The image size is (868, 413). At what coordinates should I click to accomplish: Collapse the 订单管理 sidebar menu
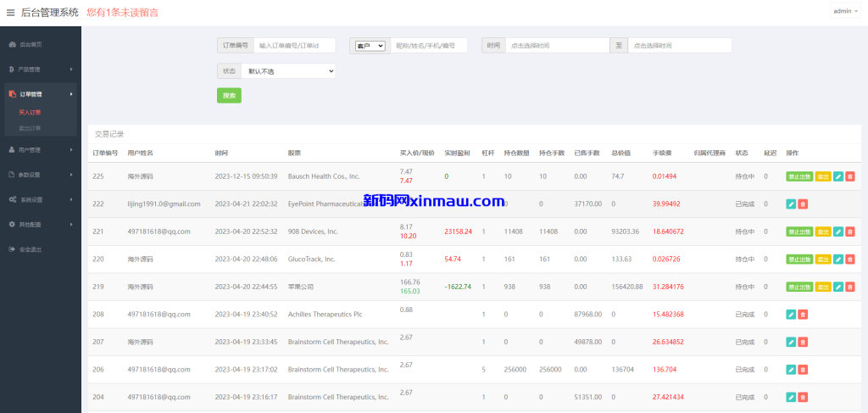click(x=41, y=94)
